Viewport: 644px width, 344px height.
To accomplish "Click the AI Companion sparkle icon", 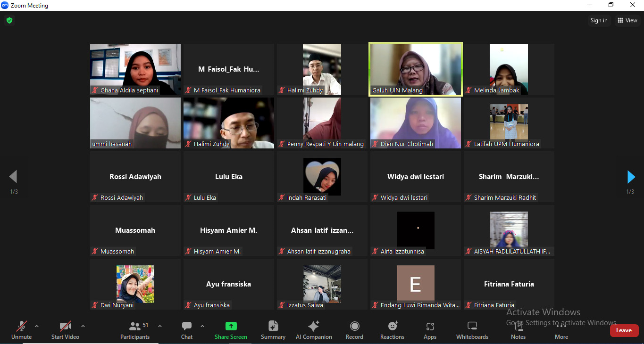I will click(x=314, y=327).
